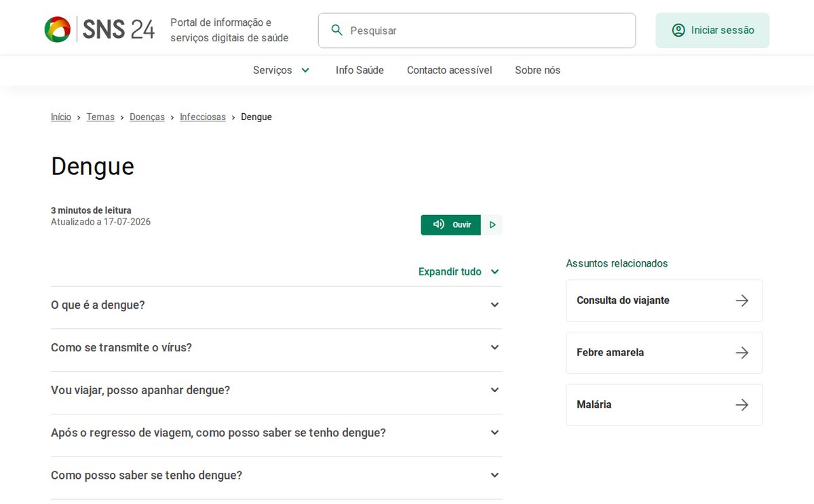Image resolution: width=814 pixels, height=504 pixels.
Task: Open Info Saúde menu item
Action: point(360,71)
